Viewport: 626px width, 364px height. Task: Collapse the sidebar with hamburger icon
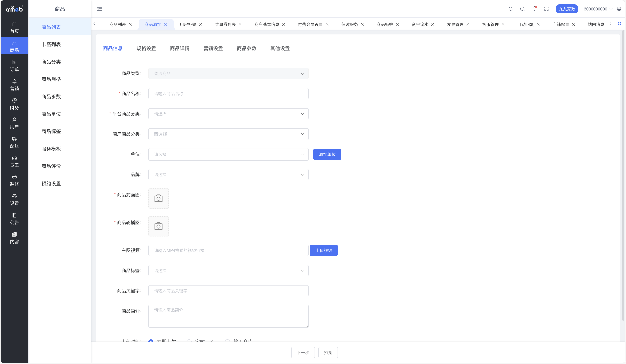click(100, 9)
